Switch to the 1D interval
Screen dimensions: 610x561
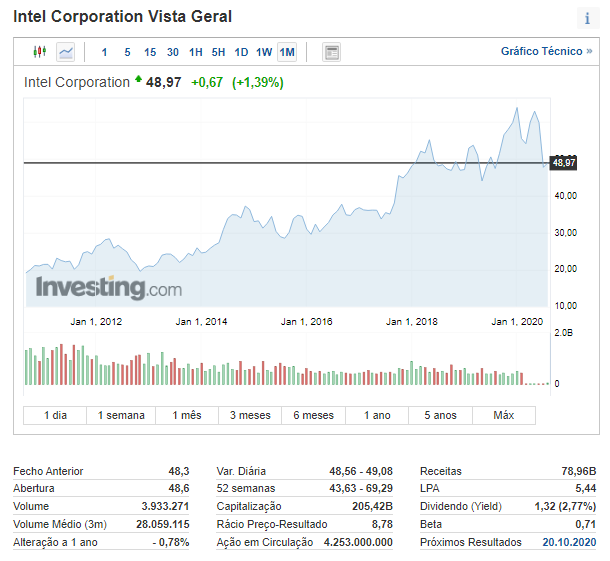tap(241, 52)
